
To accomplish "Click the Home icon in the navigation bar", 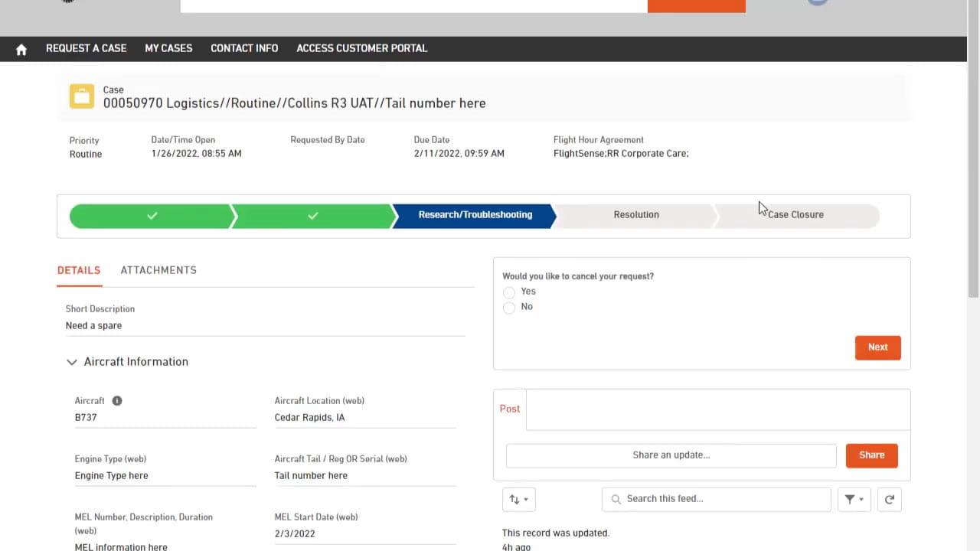I will tap(21, 48).
